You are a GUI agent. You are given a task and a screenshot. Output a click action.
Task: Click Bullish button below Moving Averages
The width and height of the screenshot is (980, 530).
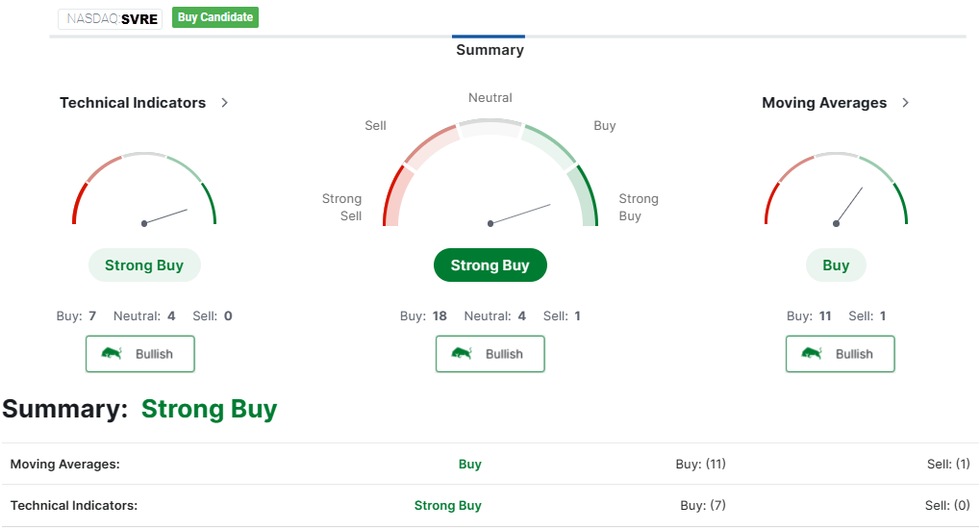(x=841, y=354)
